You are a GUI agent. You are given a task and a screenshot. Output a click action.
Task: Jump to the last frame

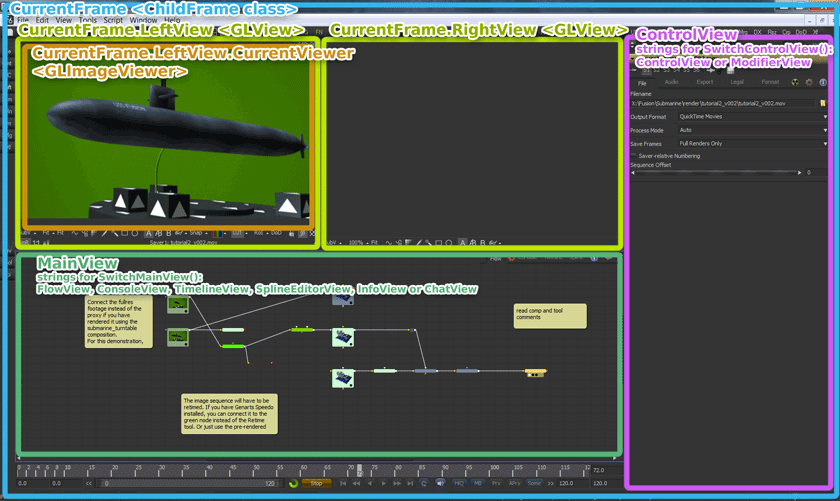[410, 483]
